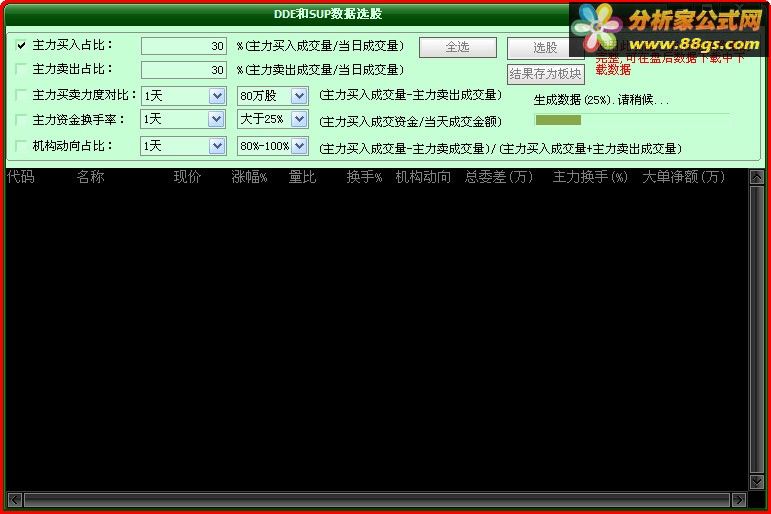The height and width of the screenshot is (514, 771).
Task: Sort by the 涨幅% column header
Action: point(249,177)
